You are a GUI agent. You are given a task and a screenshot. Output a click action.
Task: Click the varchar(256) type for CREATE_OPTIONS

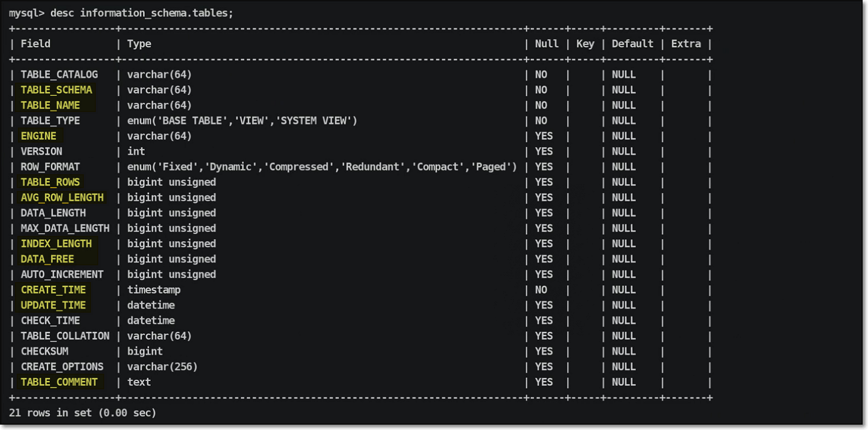coord(162,367)
